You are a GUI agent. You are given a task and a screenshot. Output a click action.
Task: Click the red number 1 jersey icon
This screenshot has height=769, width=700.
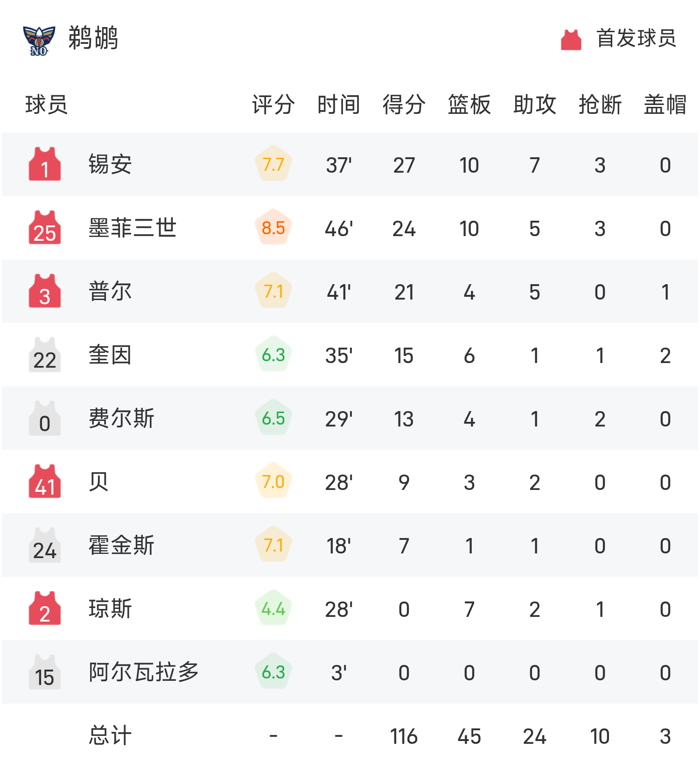coord(45,164)
